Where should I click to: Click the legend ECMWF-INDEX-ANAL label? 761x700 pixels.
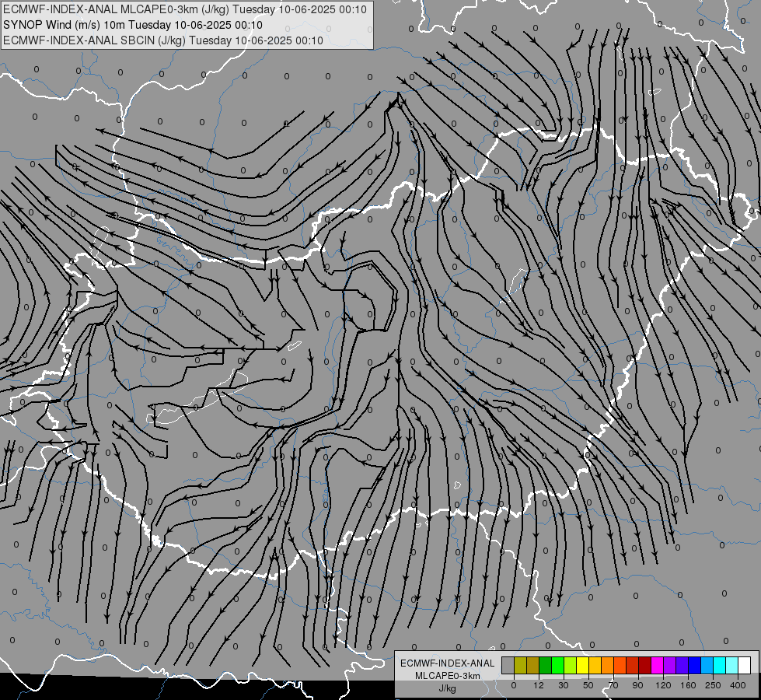tap(447, 663)
